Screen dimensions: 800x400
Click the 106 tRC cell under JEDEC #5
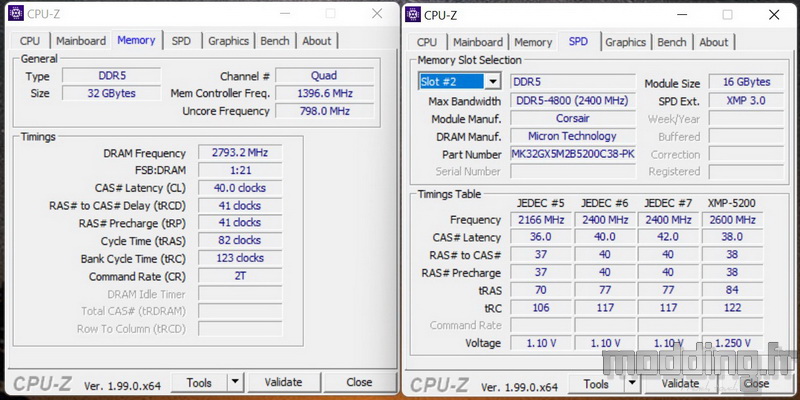pos(541,308)
